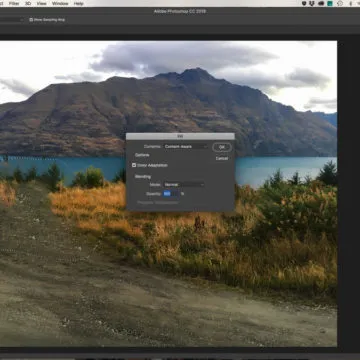Open the Contents dropdown in Fill dialog

(x=185, y=146)
